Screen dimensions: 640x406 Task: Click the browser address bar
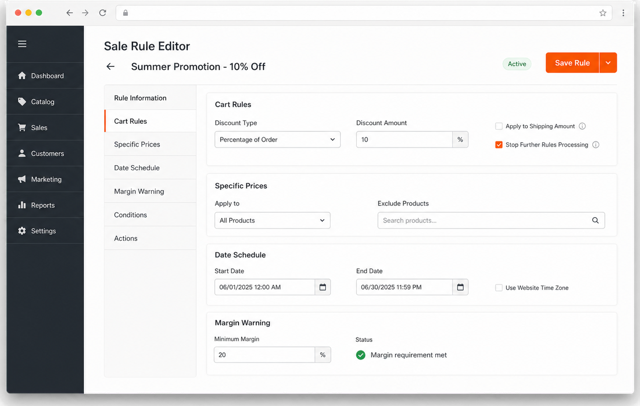(363, 13)
